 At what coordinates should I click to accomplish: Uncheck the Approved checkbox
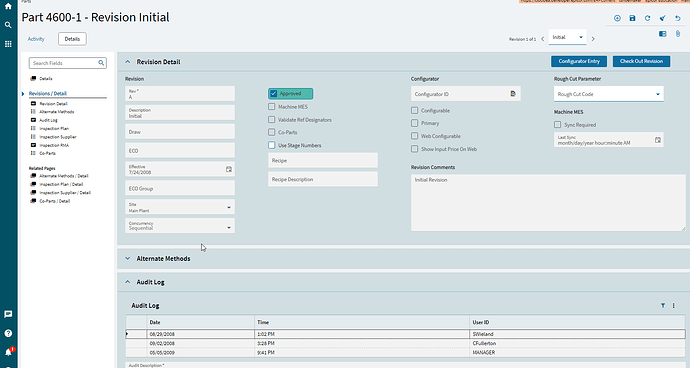274,94
